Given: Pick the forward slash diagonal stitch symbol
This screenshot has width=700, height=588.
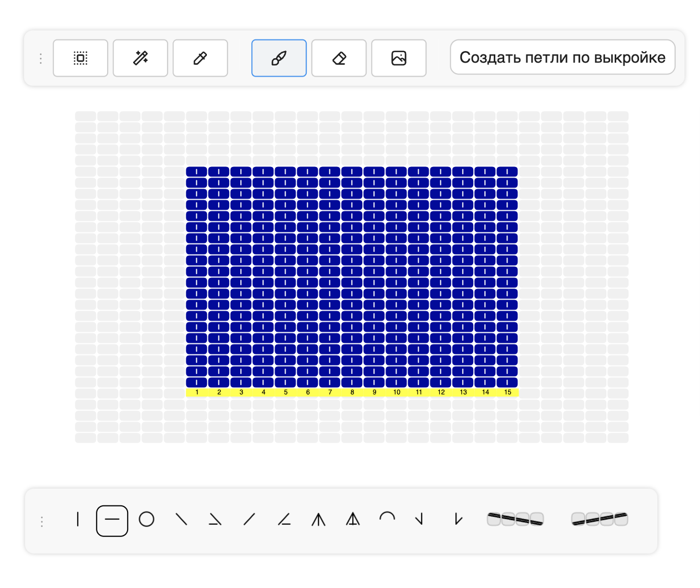Looking at the screenshot, I should point(250,520).
